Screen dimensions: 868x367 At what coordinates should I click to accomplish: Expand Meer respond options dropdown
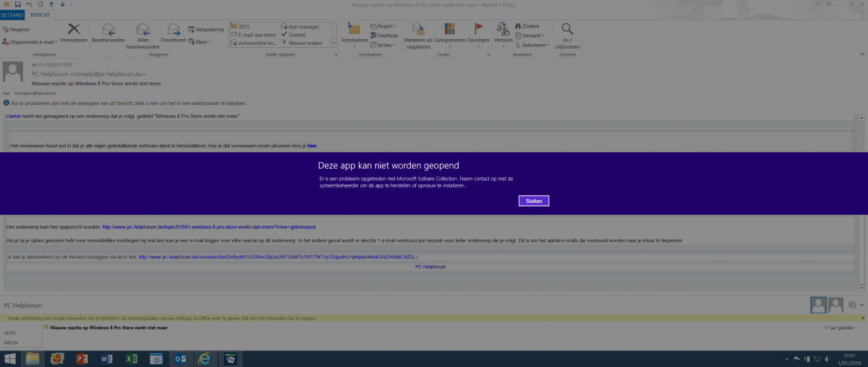[x=199, y=42]
